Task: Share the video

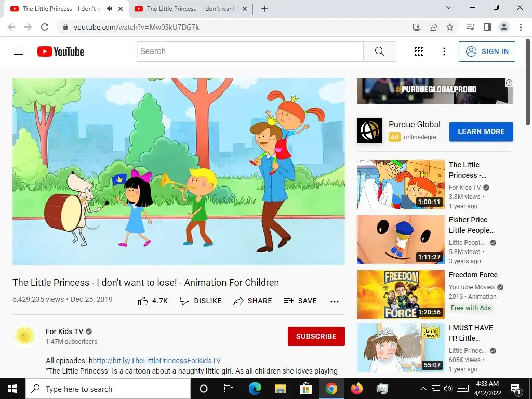Action: (253, 301)
